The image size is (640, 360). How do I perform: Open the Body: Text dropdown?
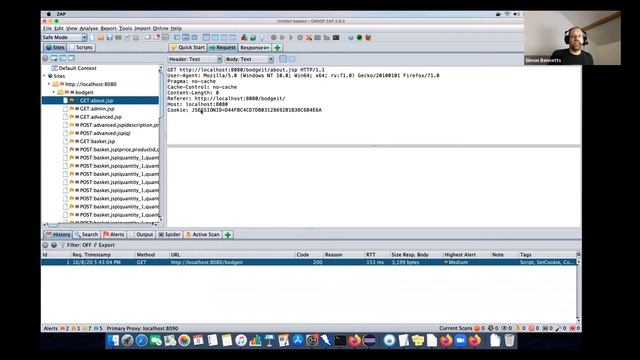coord(249,59)
